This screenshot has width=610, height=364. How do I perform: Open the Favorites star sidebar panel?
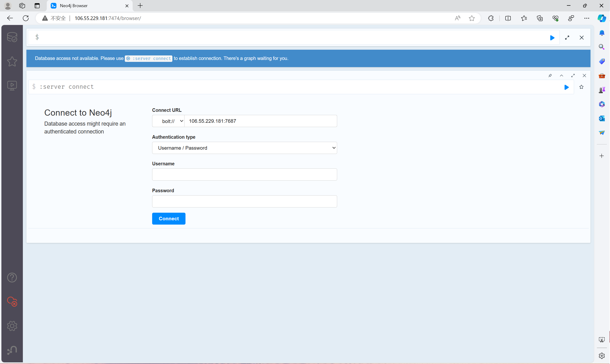12,61
